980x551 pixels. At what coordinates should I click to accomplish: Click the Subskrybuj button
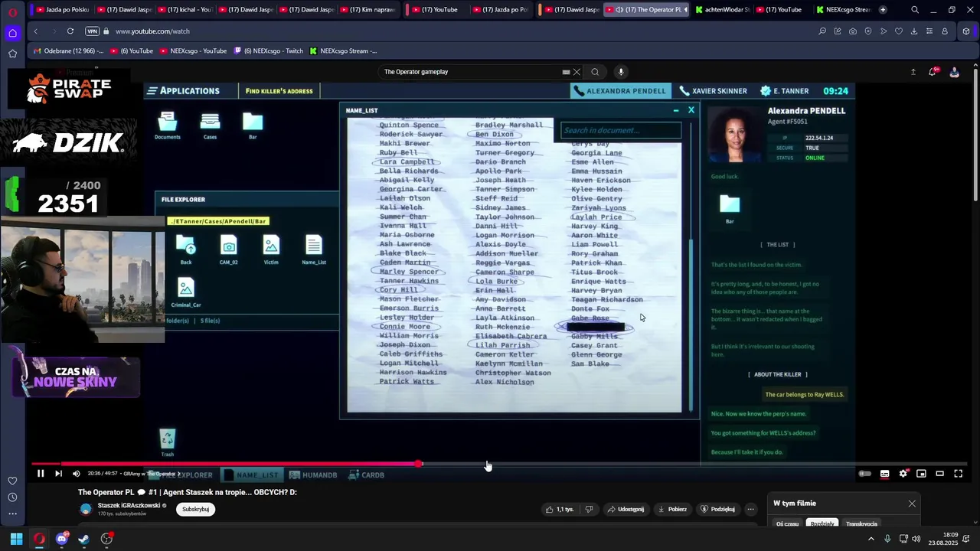pyautogui.click(x=195, y=509)
